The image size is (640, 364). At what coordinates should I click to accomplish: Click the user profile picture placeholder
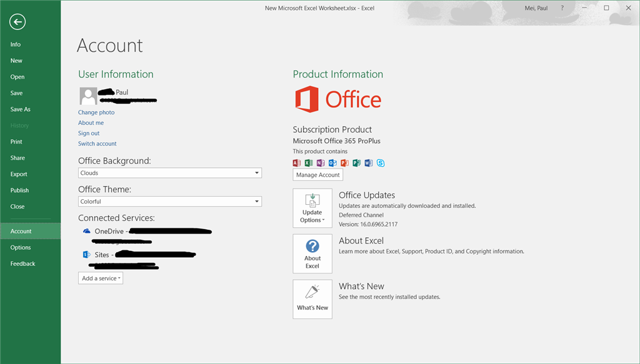(x=88, y=96)
